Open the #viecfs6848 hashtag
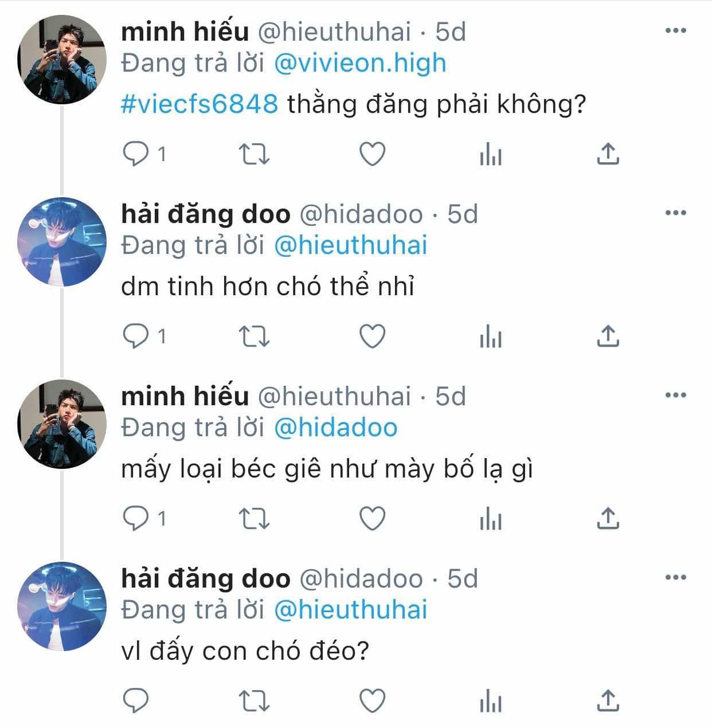The image size is (712, 728). point(199,105)
